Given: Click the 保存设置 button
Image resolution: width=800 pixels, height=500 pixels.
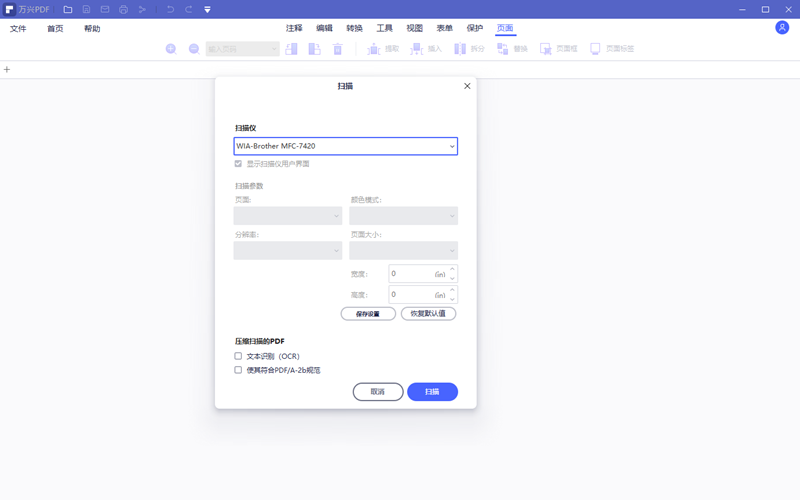Looking at the screenshot, I should [368, 314].
